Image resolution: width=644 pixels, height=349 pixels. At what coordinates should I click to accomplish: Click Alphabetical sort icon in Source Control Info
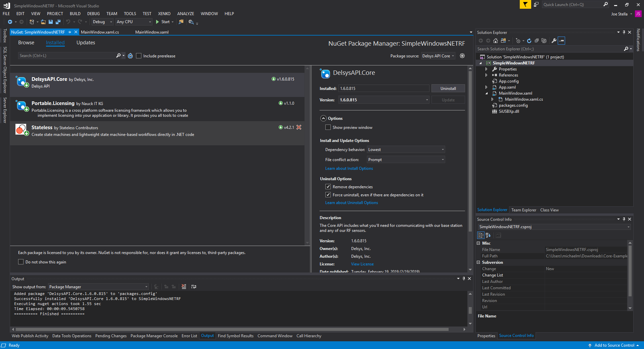[x=488, y=235]
